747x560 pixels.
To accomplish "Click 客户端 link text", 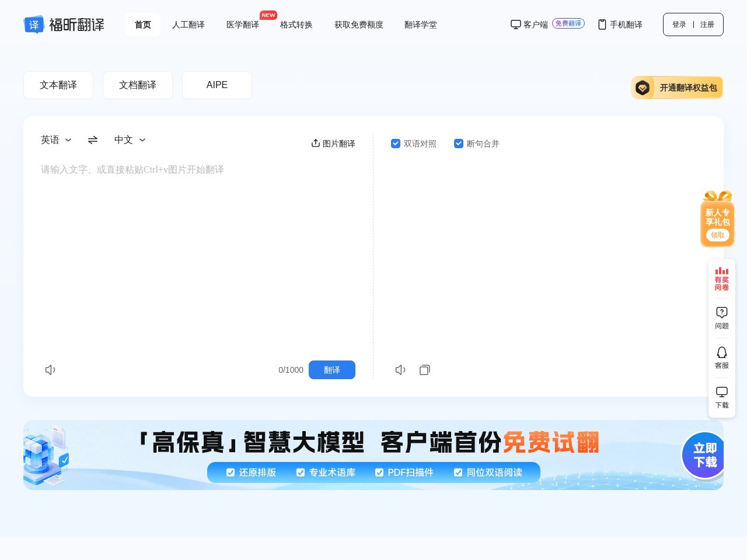I will click(536, 24).
